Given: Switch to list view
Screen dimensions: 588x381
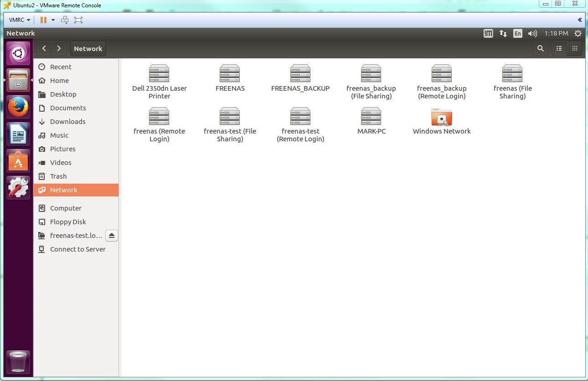Looking at the screenshot, I should (559, 48).
